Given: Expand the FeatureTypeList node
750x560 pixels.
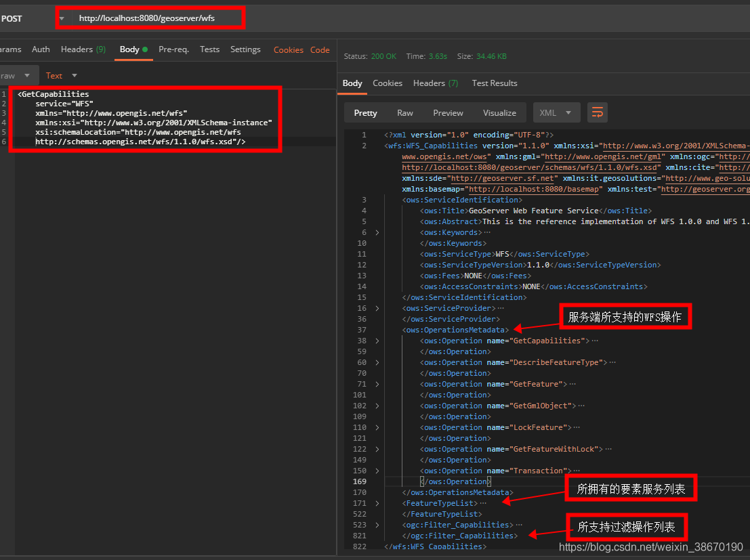Looking at the screenshot, I should click(x=377, y=503).
